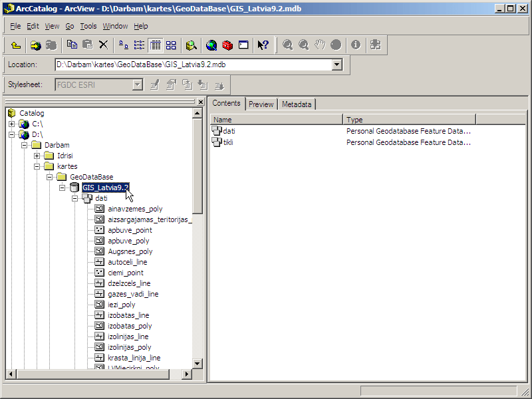Switch to the Metadata tab
The height and width of the screenshot is (399, 532).
coord(297,104)
